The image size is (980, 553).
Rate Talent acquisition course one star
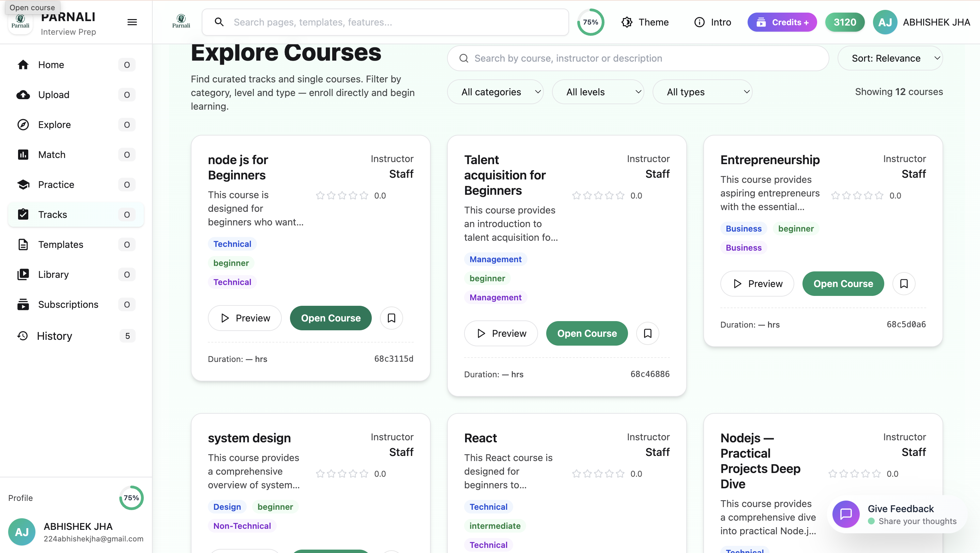pyautogui.click(x=576, y=195)
